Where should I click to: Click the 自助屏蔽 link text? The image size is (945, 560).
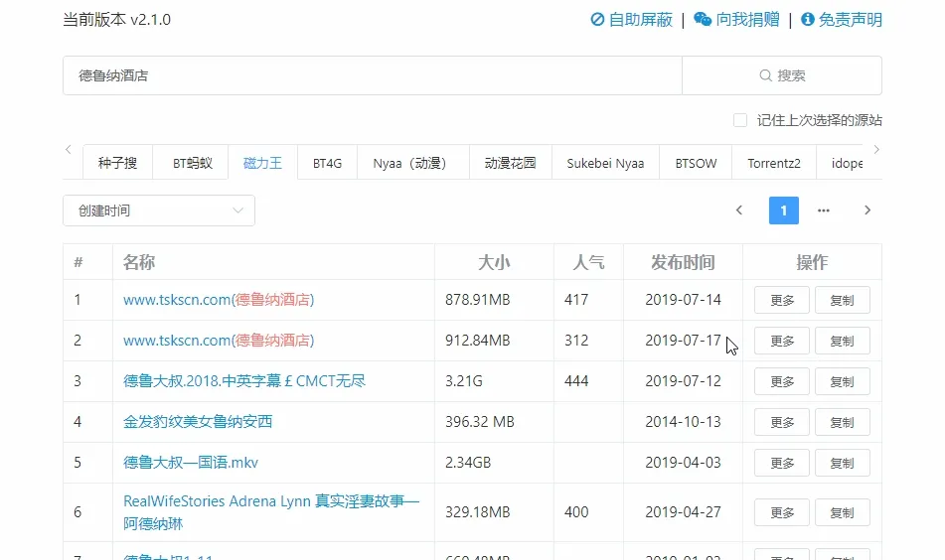click(641, 20)
